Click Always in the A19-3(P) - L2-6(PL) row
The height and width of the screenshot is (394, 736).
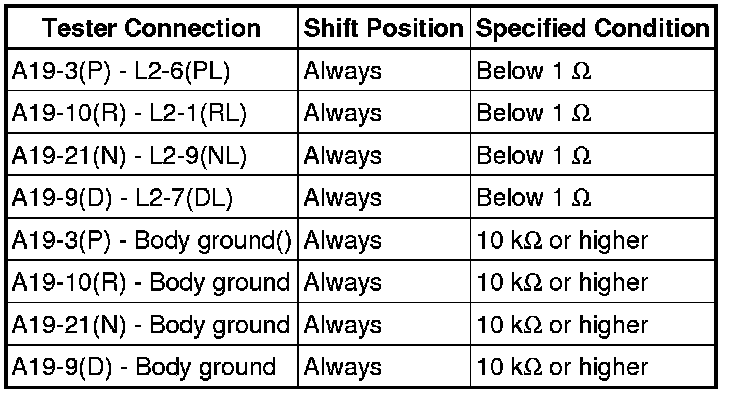343,72
